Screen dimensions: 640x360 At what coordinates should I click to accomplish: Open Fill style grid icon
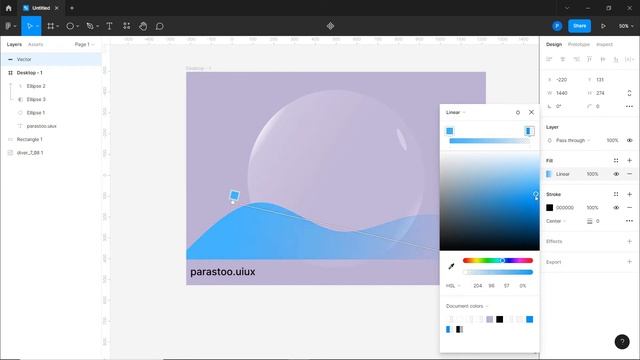(x=616, y=160)
